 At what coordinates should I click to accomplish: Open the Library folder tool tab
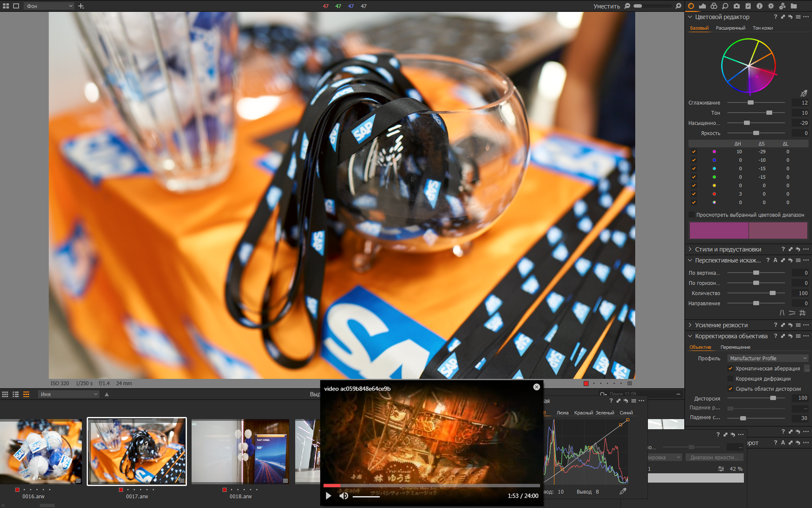[x=794, y=6]
